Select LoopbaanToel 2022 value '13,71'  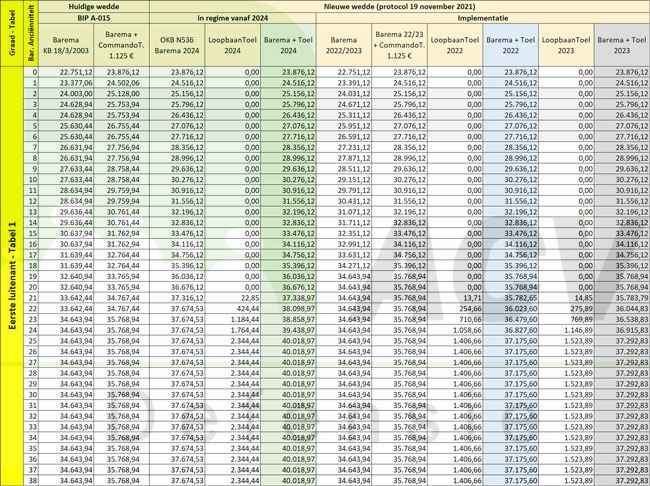[x=473, y=298]
